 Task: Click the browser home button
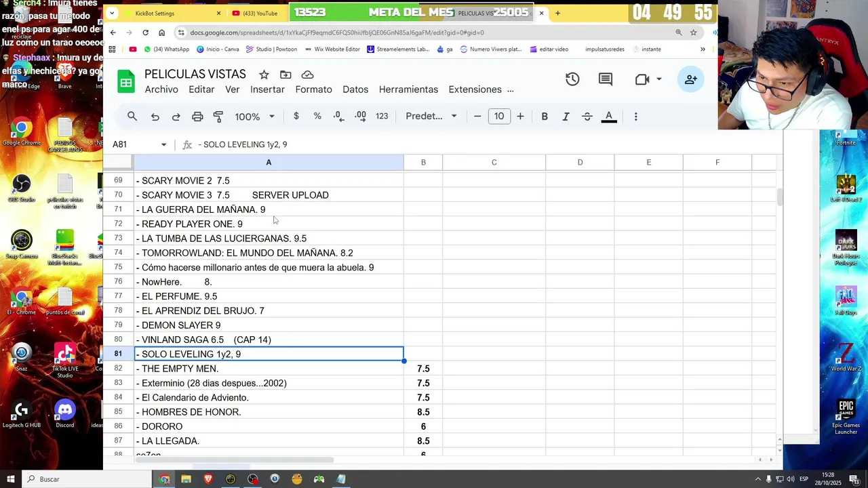tap(161, 33)
